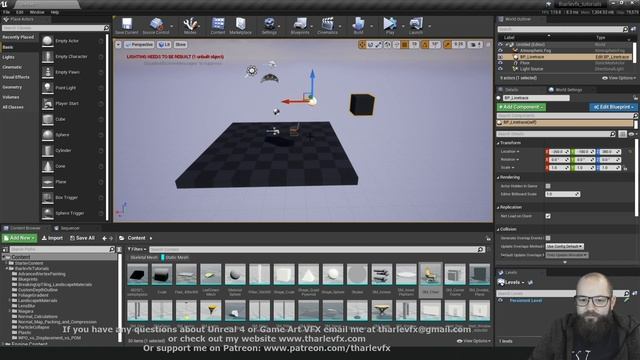This screenshot has width=640, height=360.
Task: Toggle Net Load on Client checkbox
Action: [x=548, y=216]
